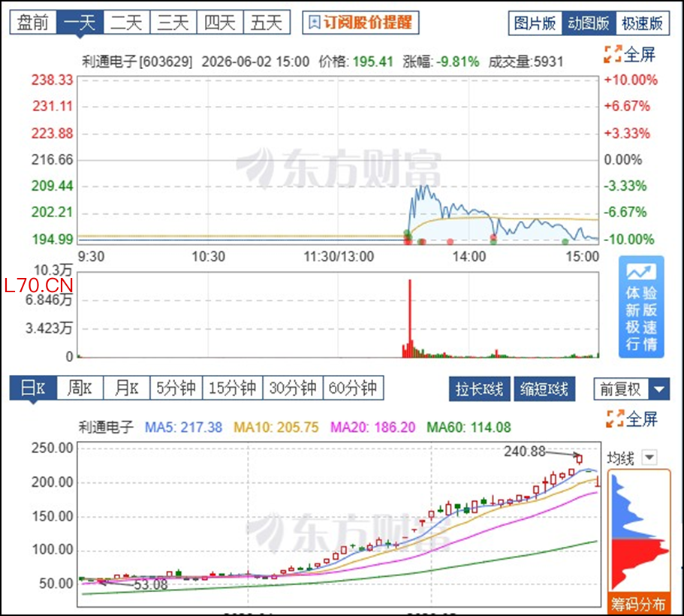
Task: Click chart icon on 体验新版 banner
Action: [641, 271]
